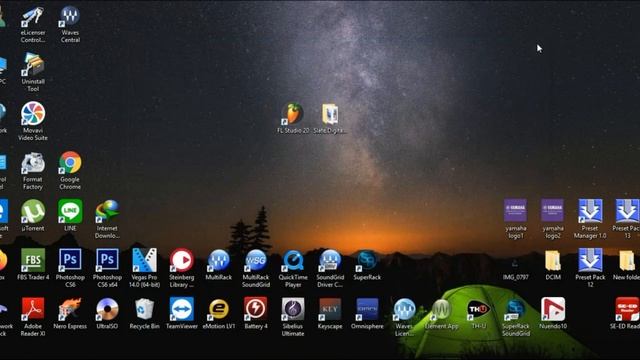Image resolution: width=640 pixels, height=360 pixels.
Task: Open the New folder icon
Action: [627, 260]
